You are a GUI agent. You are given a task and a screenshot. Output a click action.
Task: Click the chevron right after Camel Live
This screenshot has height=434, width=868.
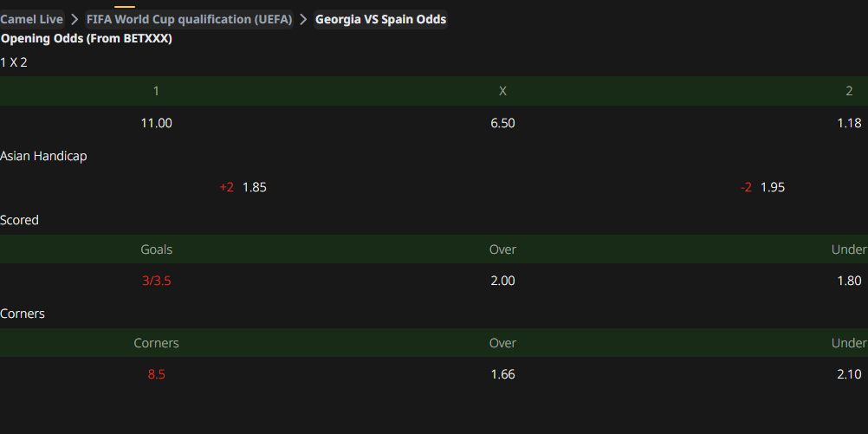75,19
